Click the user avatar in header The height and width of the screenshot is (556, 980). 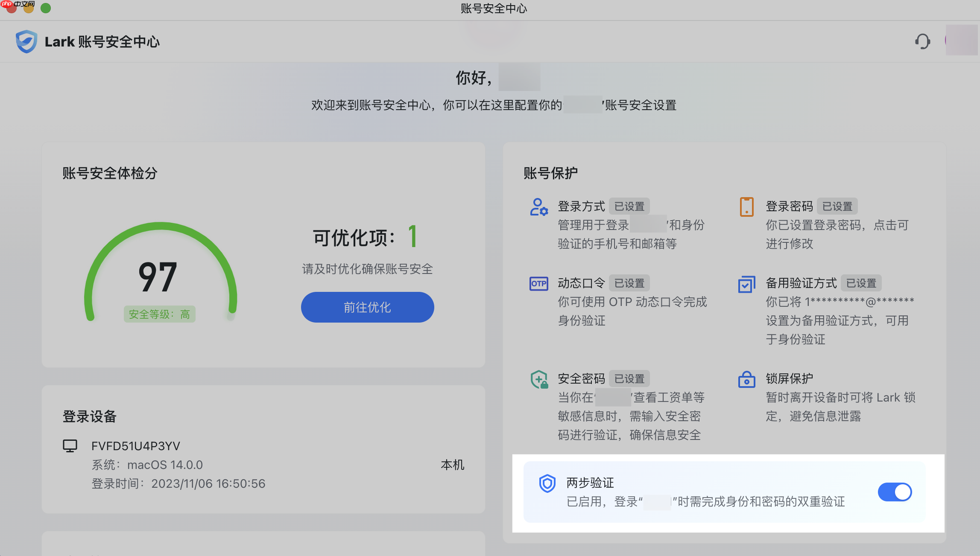[x=961, y=40]
